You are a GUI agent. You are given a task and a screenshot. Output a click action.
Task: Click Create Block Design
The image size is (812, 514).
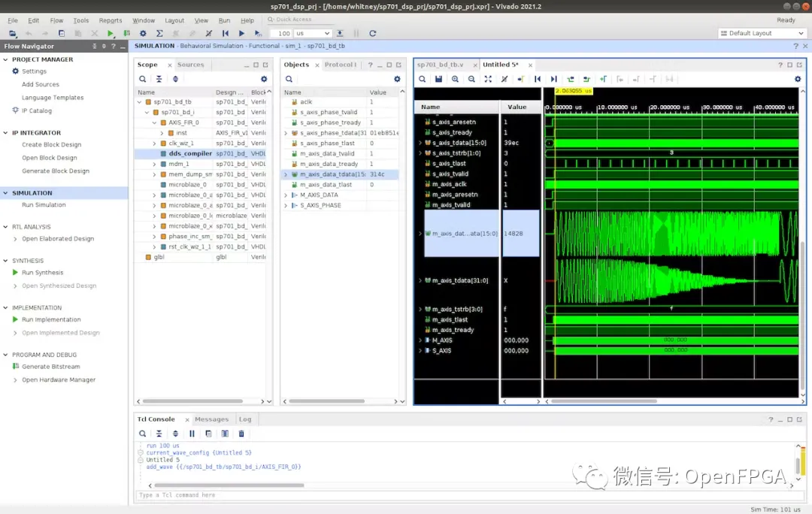pos(51,145)
